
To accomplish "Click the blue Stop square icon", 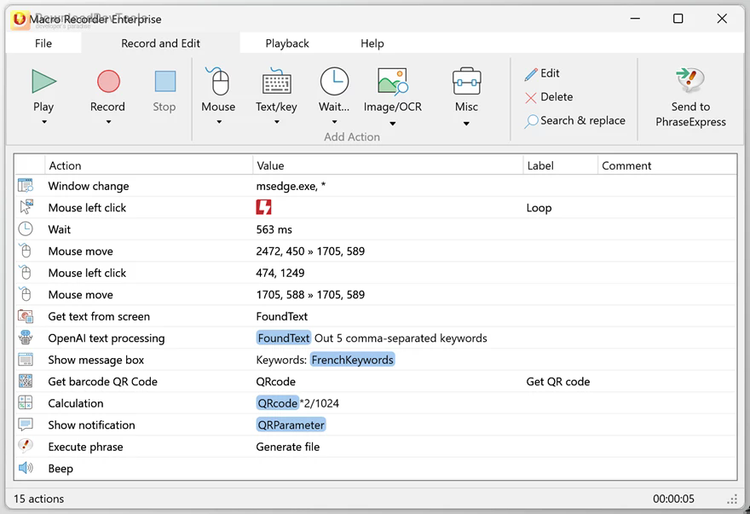I will [165, 81].
